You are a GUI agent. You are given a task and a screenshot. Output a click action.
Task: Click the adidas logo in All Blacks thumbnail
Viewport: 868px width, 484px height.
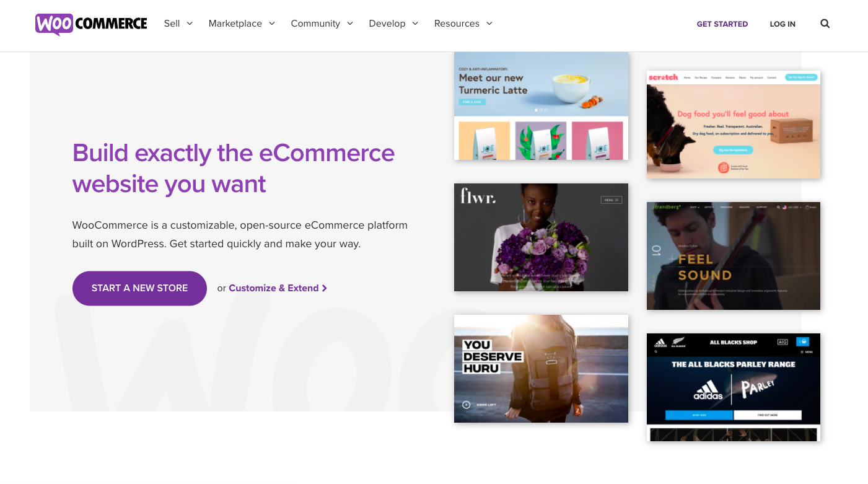pos(708,389)
